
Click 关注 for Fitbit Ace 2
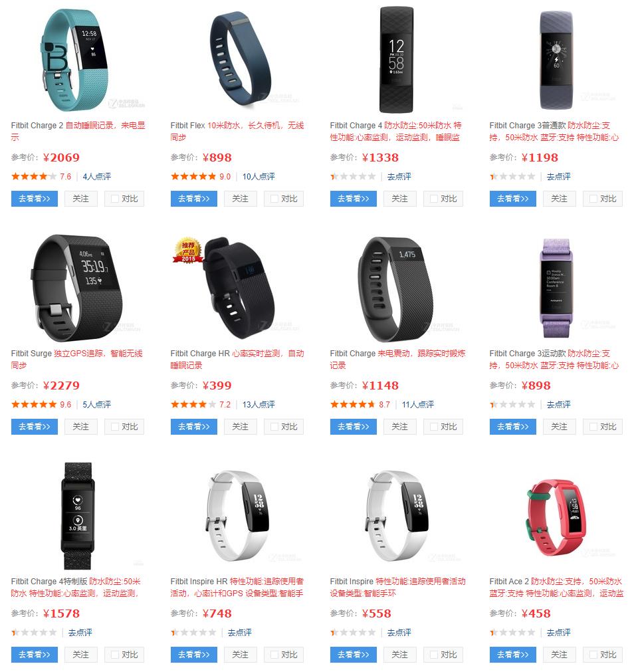(559, 655)
